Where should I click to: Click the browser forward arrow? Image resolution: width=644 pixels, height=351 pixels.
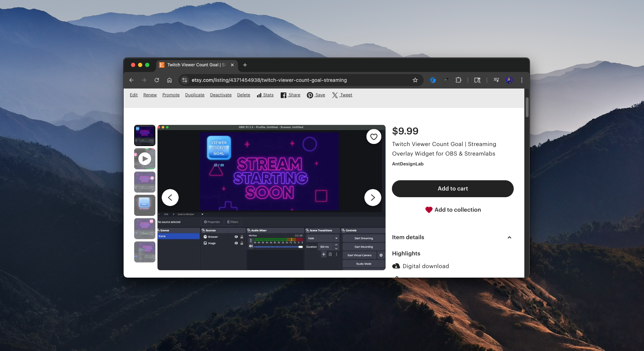tap(144, 80)
